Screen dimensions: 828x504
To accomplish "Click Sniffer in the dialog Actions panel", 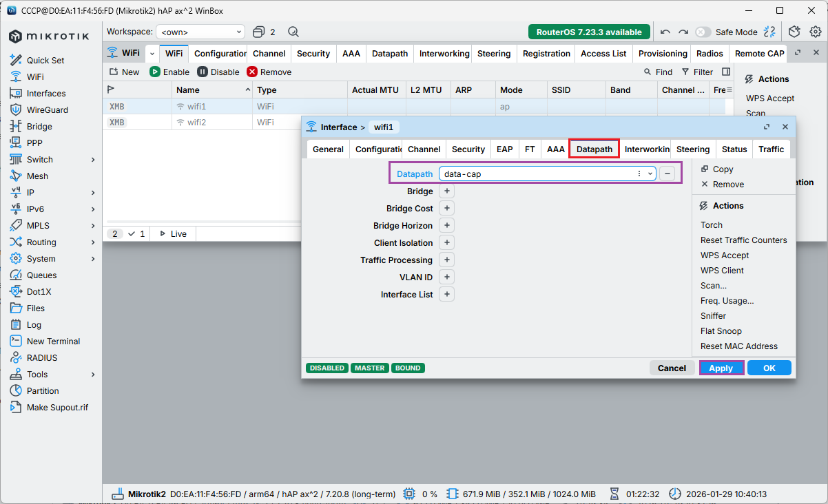I will point(713,316).
